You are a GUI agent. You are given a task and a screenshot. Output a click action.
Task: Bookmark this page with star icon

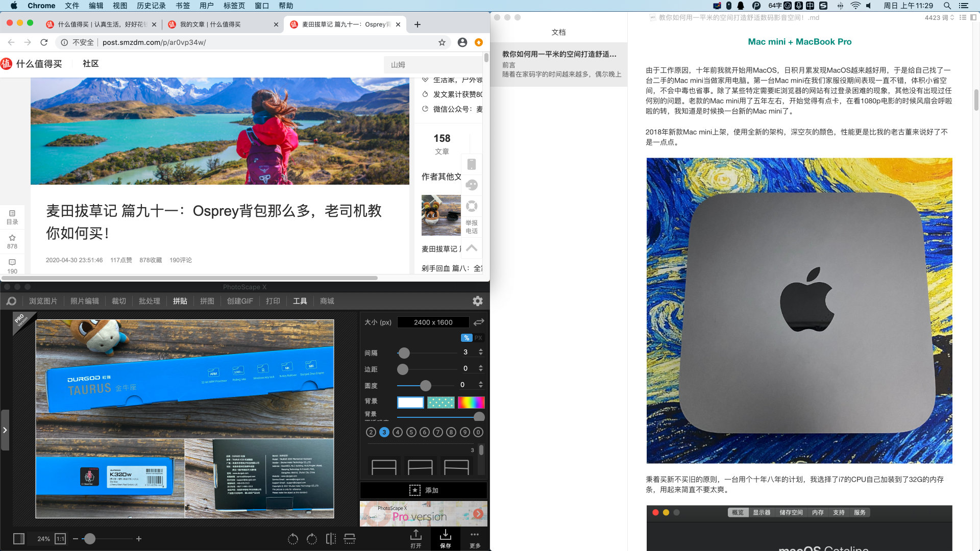pos(442,42)
